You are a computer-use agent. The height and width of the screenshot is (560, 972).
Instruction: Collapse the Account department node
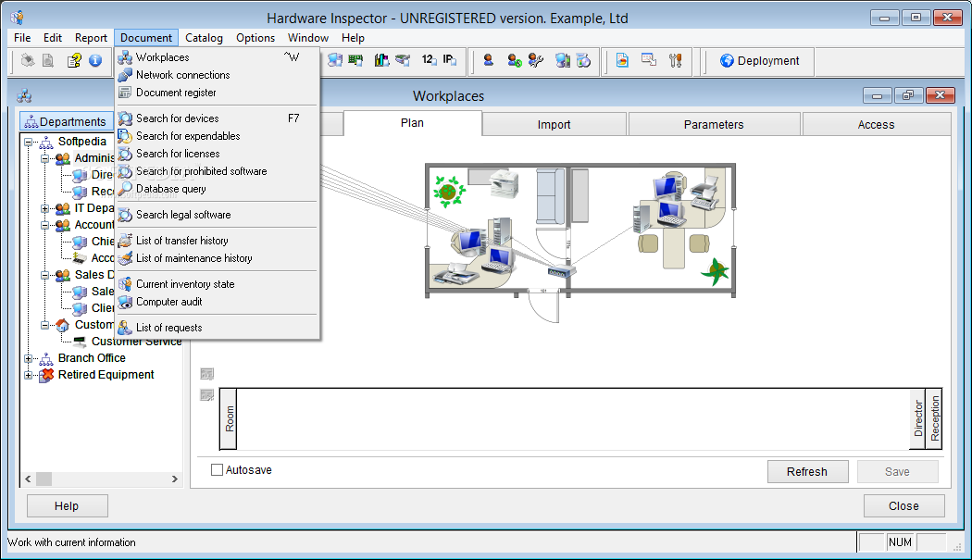click(x=45, y=225)
